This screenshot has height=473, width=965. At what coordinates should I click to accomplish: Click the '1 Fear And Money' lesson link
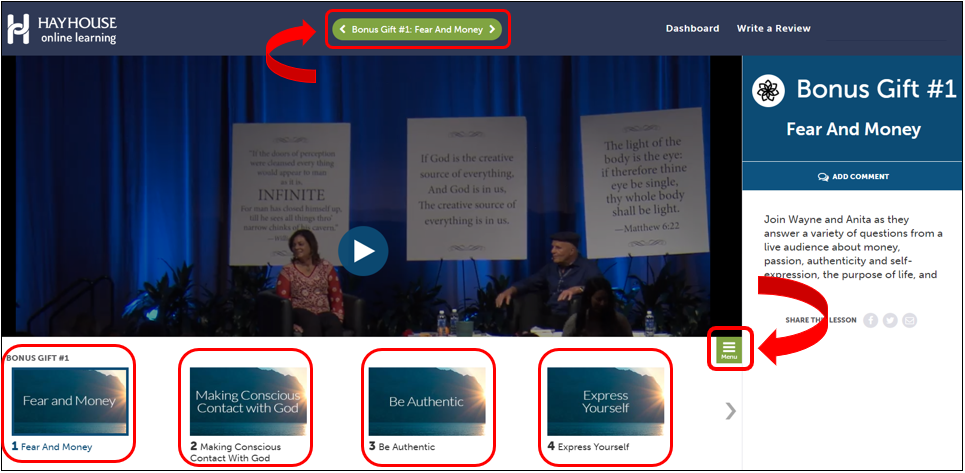pyautogui.click(x=56, y=447)
